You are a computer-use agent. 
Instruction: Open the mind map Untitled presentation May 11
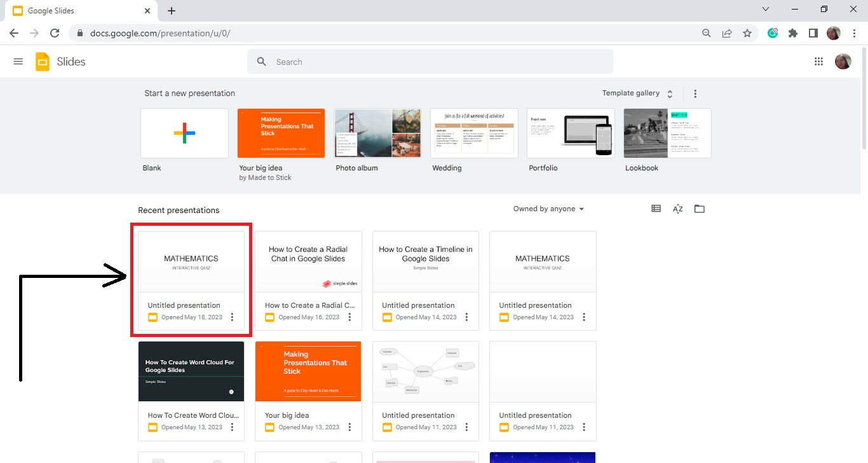coord(425,371)
